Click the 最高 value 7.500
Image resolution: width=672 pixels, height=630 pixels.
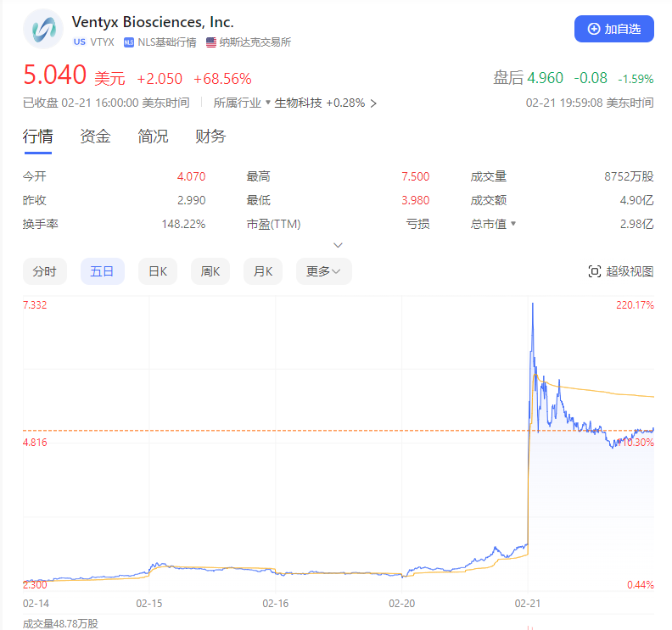415,176
